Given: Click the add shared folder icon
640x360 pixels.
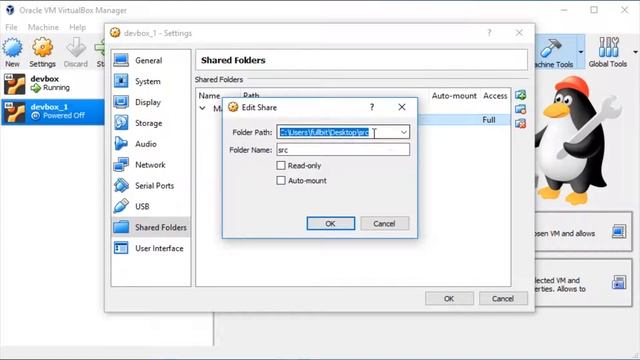Looking at the screenshot, I should point(520,96).
